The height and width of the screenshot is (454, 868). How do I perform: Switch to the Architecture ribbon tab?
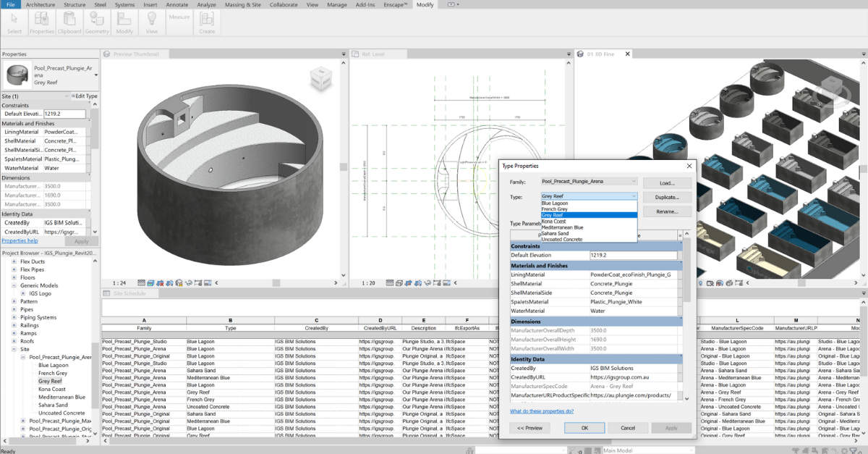click(x=41, y=4)
